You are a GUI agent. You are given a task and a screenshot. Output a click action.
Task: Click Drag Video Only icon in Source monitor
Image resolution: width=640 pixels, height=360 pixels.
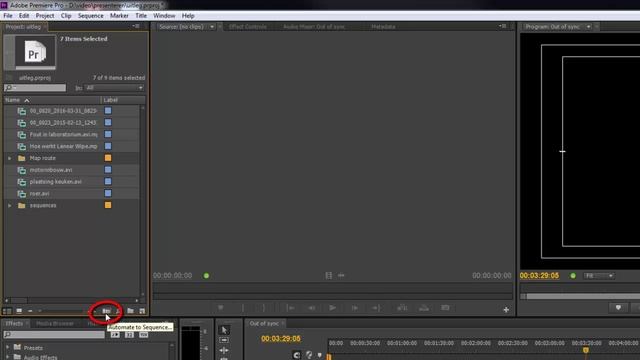pos(329,276)
